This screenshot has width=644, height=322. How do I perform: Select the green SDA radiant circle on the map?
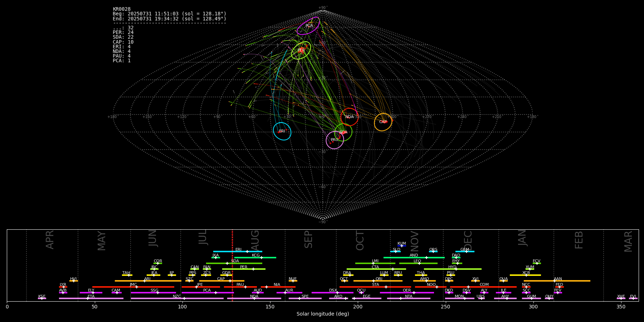pyautogui.click(x=343, y=132)
